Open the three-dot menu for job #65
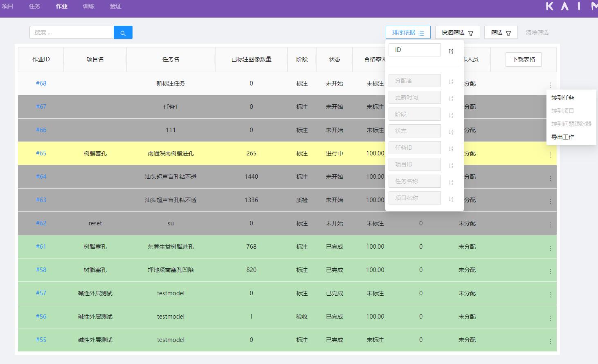The width and height of the screenshot is (598, 364). click(x=550, y=155)
